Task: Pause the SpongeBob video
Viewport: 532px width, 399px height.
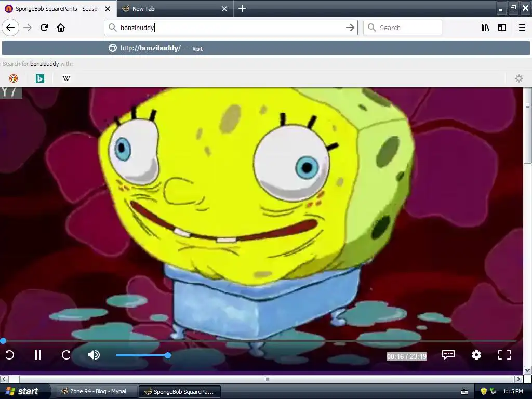Action: pyautogui.click(x=37, y=355)
